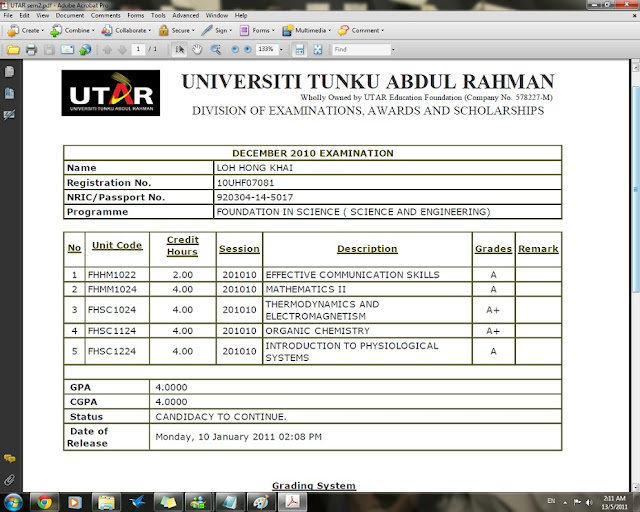Open the Forms menu in menu bar

[x=136, y=16]
